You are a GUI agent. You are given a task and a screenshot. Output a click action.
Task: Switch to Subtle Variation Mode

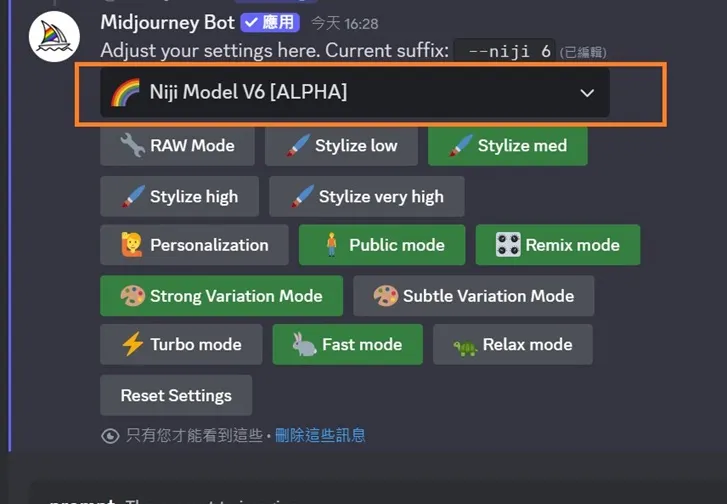coord(473,296)
